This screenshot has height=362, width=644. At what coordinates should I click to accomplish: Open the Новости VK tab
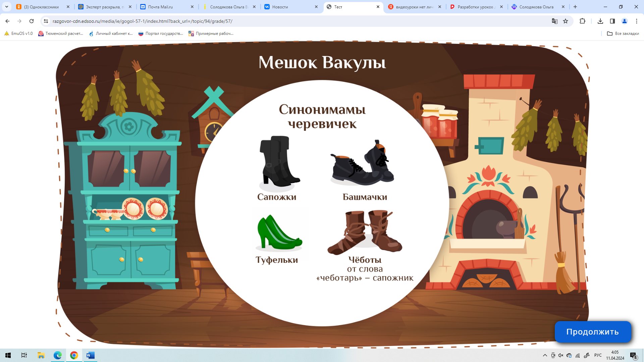point(291,7)
